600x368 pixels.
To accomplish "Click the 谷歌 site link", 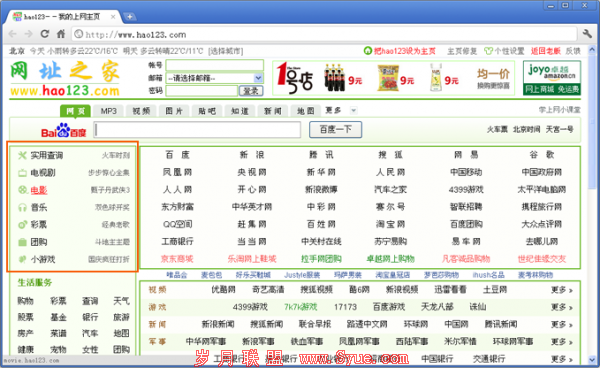I will pos(542,155).
